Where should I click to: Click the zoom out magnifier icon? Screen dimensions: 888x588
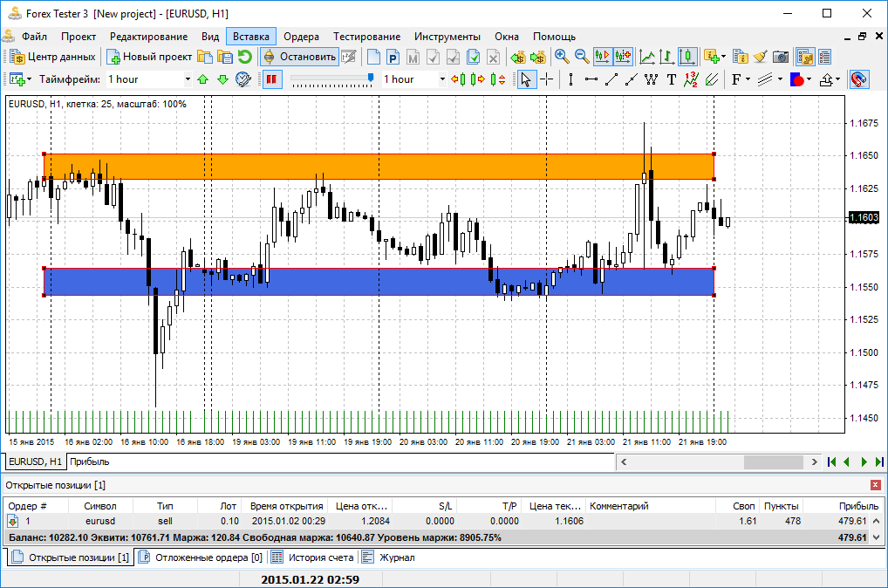click(581, 57)
